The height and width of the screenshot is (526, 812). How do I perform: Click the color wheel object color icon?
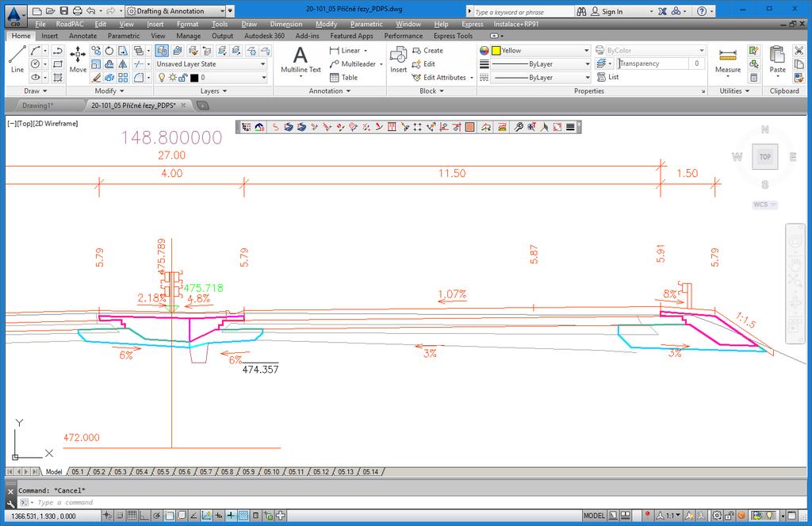[x=485, y=51]
